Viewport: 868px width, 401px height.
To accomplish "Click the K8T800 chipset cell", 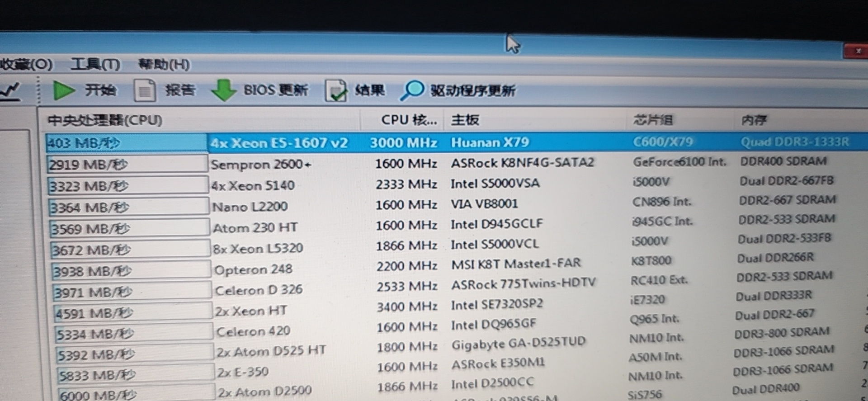I will click(x=651, y=260).
